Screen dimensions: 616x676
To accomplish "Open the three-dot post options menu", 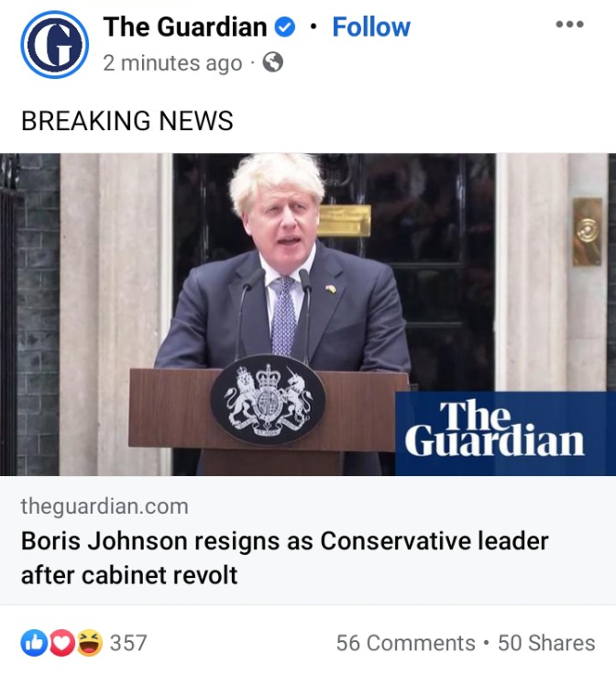I will point(569,24).
